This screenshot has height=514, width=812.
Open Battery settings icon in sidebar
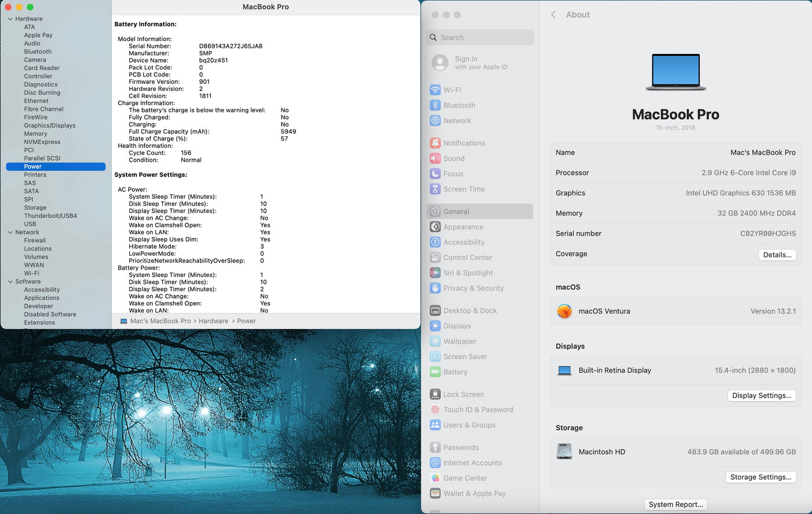coord(435,372)
